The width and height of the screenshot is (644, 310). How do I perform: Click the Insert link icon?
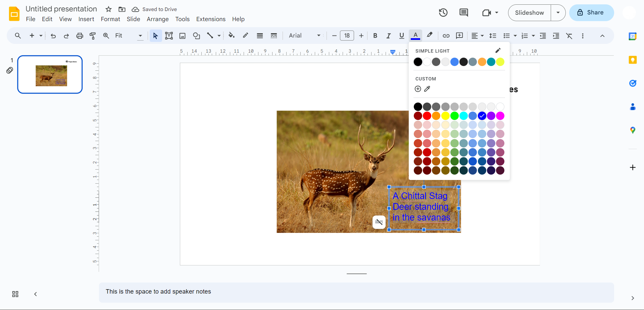click(x=446, y=36)
